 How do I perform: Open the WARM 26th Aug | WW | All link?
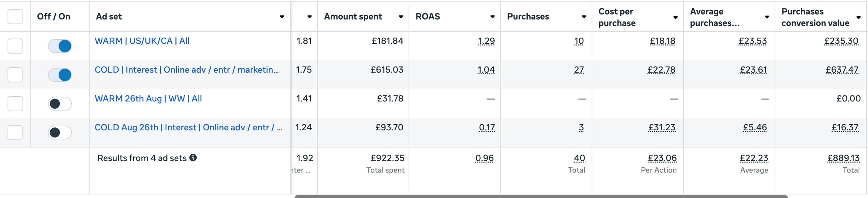(x=148, y=98)
